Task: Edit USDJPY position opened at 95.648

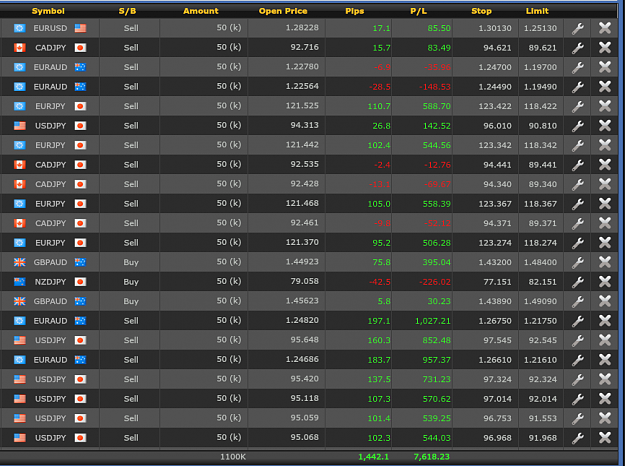Action: [578, 341]
